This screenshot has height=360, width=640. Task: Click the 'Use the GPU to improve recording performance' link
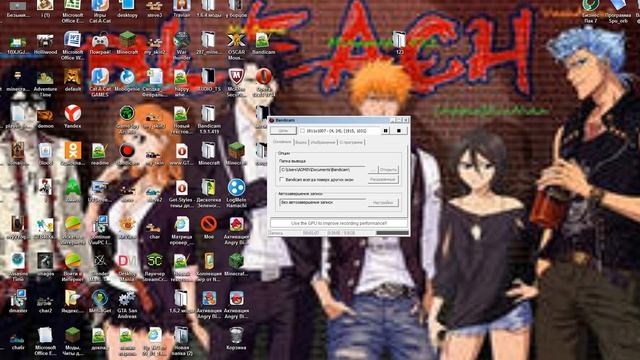tap(339, 223)
